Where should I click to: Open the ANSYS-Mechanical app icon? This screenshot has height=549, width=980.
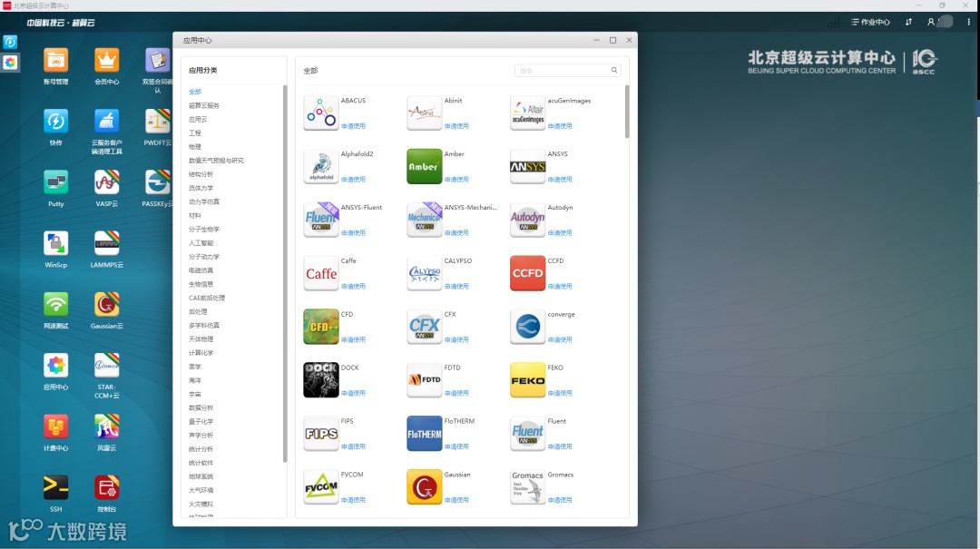pyautogui.click(x=425, y=221)
